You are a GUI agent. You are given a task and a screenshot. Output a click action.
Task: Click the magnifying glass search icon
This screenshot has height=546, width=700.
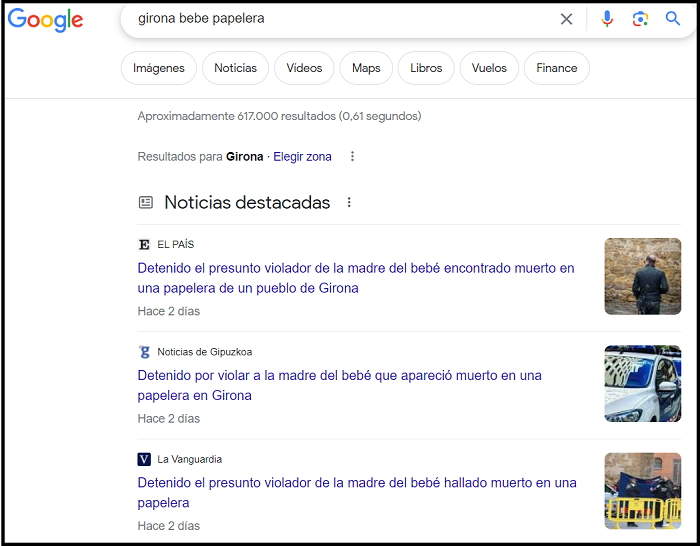click(x=673, y=19)
